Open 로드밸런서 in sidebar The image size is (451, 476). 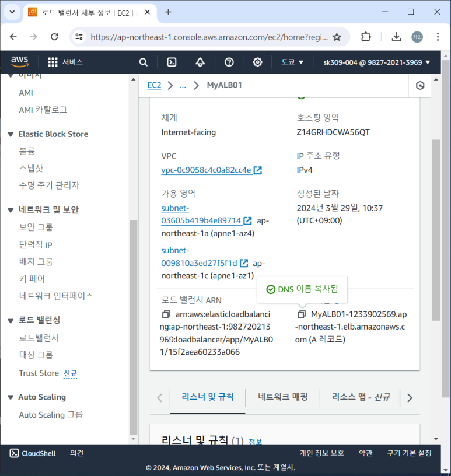point(39,338)
